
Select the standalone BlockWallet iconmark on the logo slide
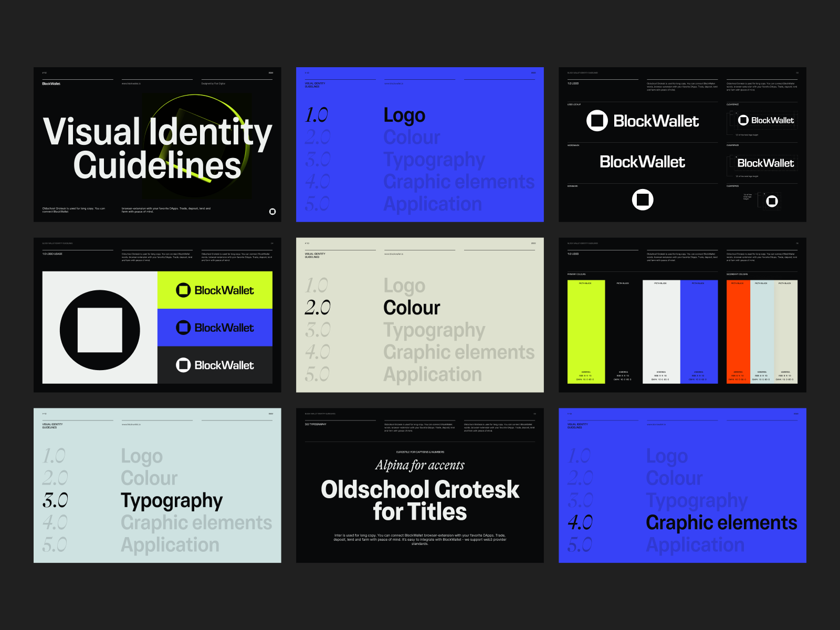tap(643, 200)
